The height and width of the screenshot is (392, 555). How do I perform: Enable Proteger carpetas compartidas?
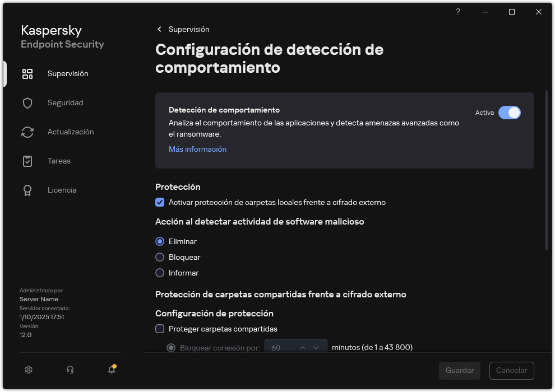(160, 329)
